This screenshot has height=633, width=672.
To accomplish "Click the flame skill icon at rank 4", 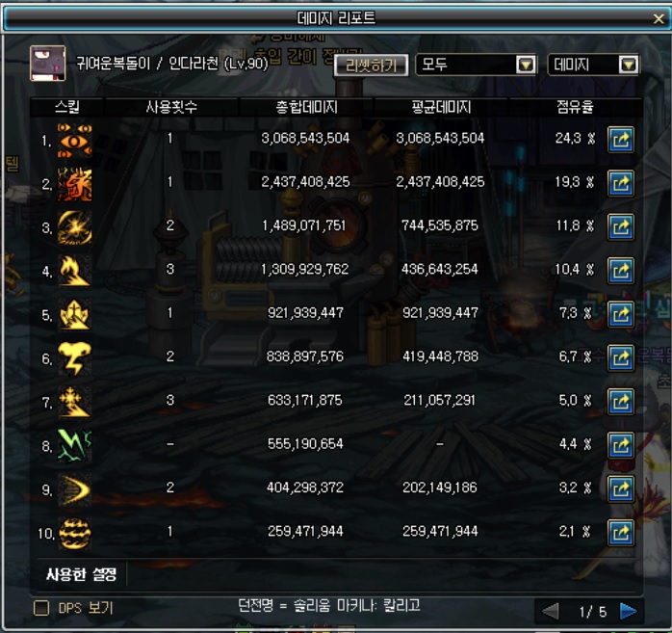I will coord(74,271).
